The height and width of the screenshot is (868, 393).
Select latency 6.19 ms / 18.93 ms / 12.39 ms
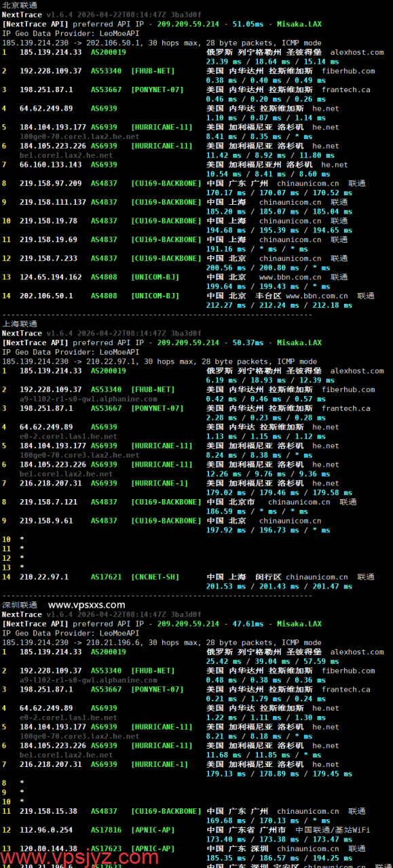[270, 380]
